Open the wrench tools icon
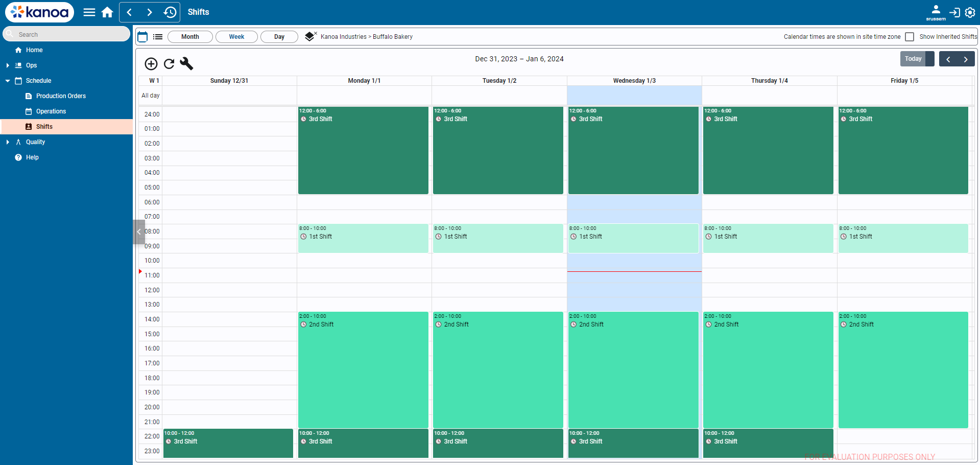 point(186,63)
